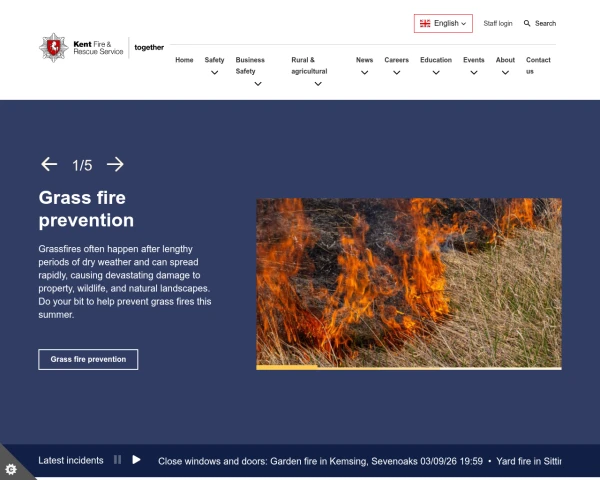Expand the Events menu chevron
Viewport: 600px width, 480px height.
(x=474, y=73)
